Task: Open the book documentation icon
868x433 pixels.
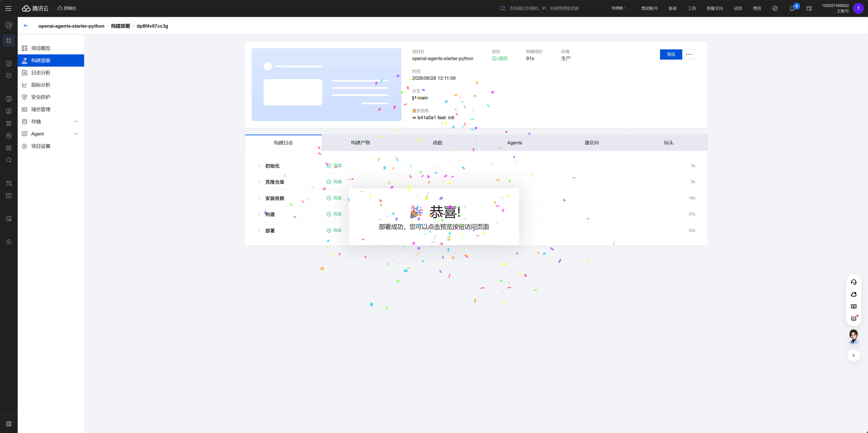Action: (x=853, y=307)
